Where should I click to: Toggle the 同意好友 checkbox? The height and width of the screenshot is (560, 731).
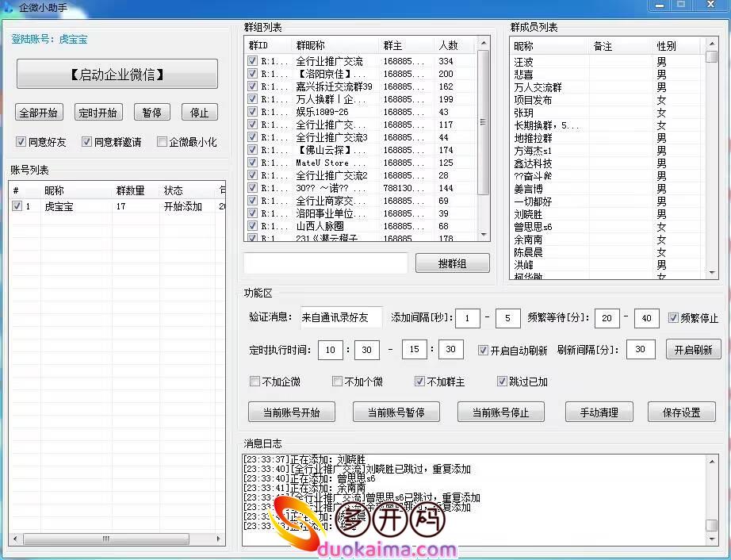pyautogui.click(x=21, y=143)
